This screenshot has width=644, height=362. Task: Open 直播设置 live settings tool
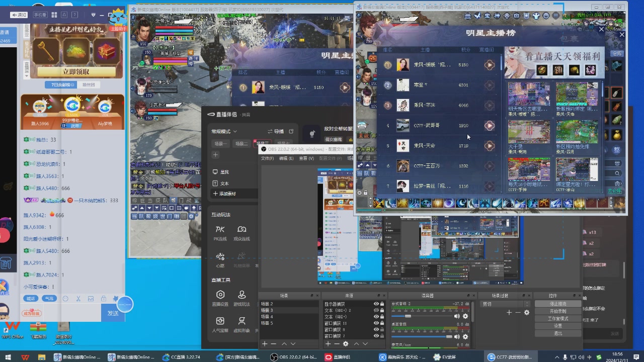220,298
